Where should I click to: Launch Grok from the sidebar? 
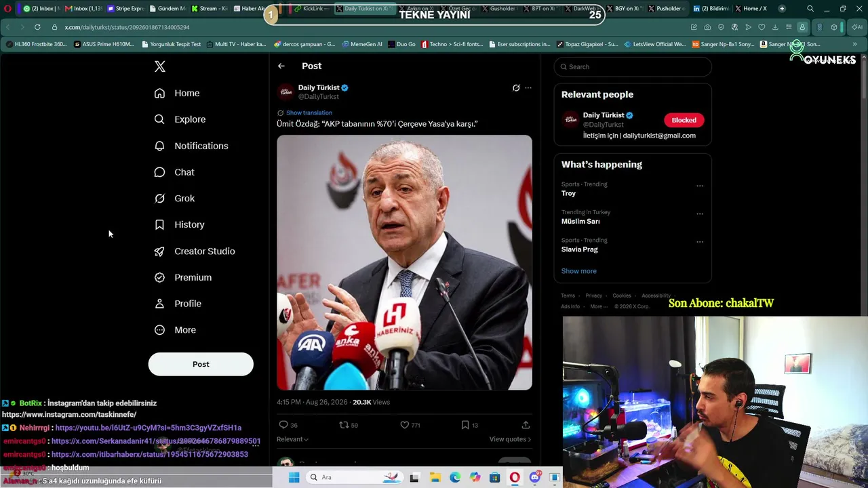pos(174,199)
